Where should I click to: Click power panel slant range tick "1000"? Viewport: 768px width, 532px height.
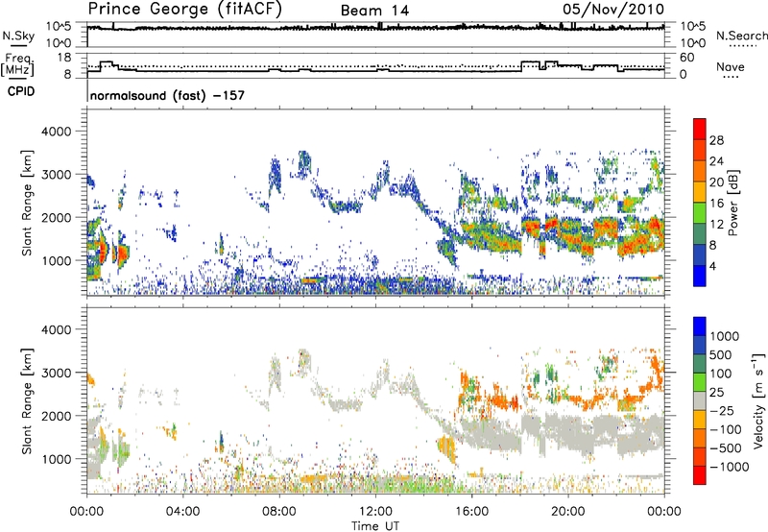pyautogui.click(x=57, y=260)
